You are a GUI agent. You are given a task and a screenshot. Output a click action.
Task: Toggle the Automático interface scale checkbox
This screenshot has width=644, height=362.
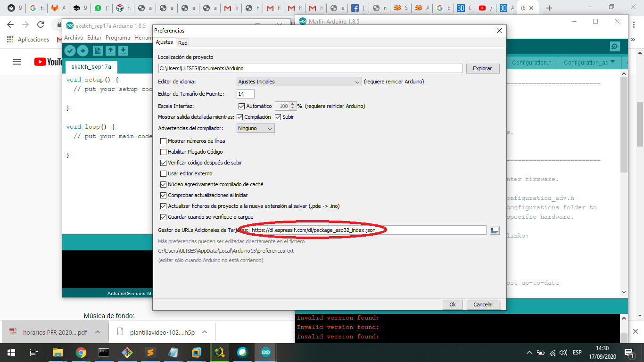pos(242,106)
